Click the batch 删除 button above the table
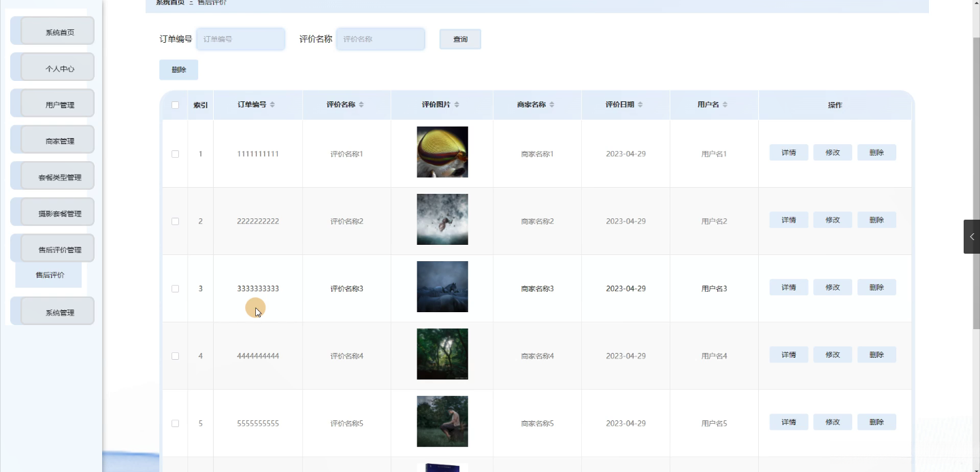The image size is (980, 472). (x=179, y=69)
